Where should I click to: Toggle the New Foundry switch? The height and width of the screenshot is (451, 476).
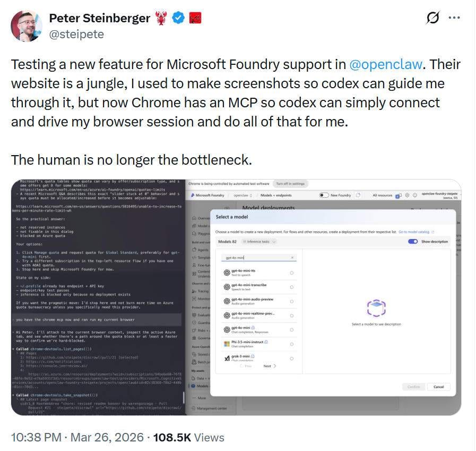324,195
